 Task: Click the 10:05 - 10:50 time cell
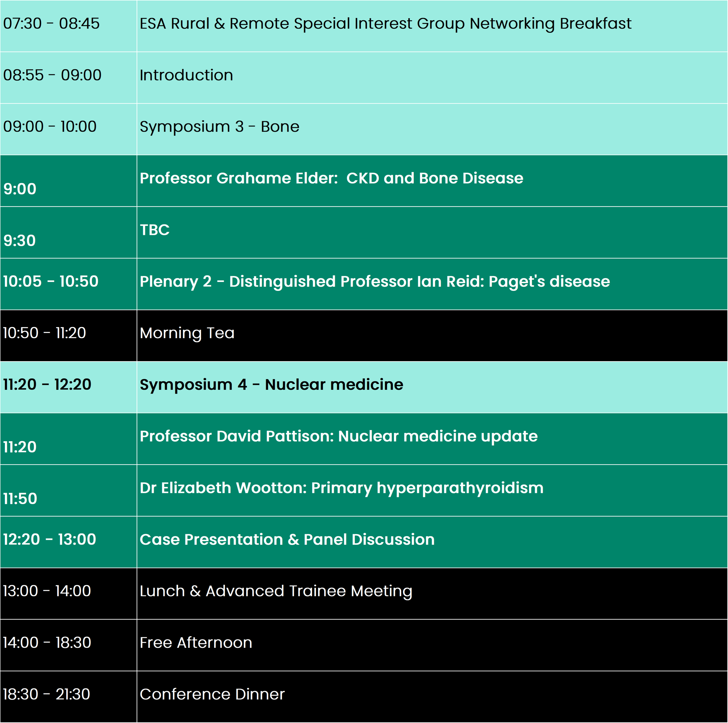tap(50, 282)
